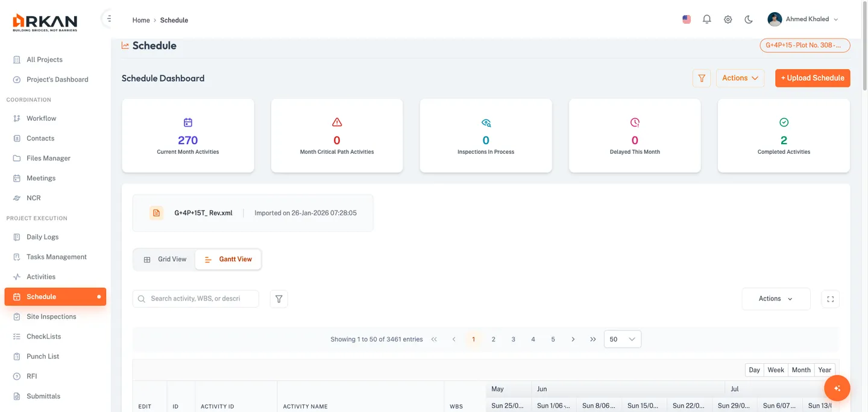This screenshot has height=412, width=868.
Task: Open the Submittals section
Action: click(x=43, y=396)
